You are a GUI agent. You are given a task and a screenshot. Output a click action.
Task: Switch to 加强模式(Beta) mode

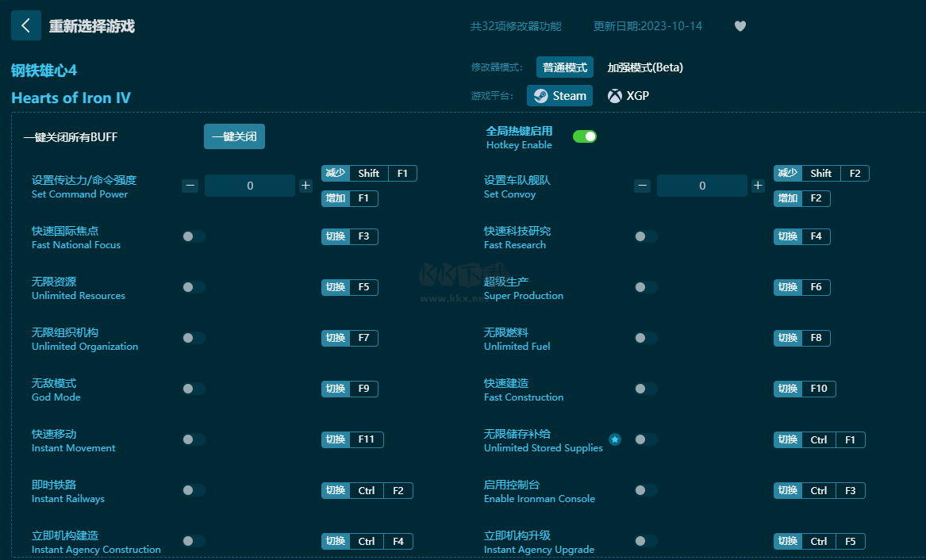click(x=645, y=67)
